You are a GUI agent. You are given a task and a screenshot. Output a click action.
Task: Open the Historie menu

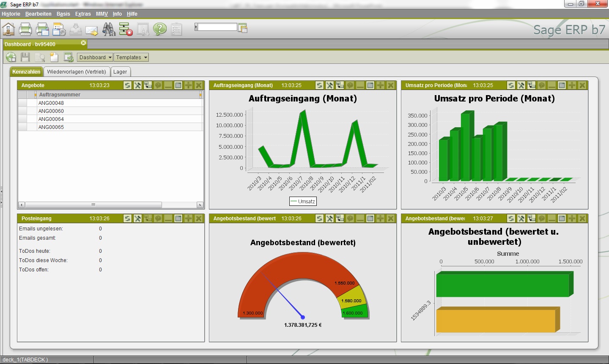click(x=11, y=14)
